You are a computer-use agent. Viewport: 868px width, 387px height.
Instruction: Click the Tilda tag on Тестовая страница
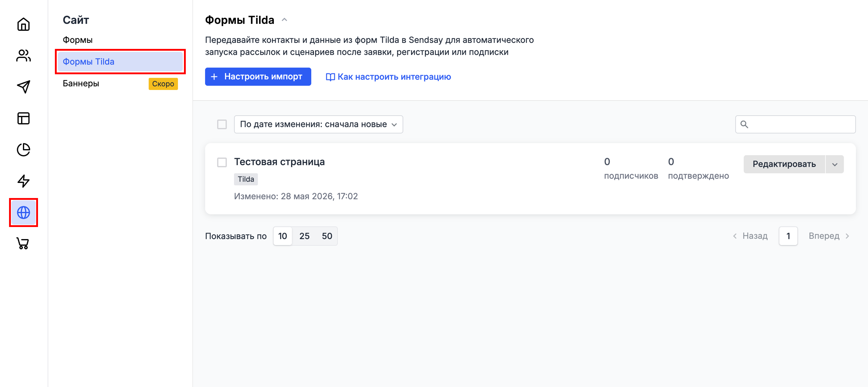(246, 179)
